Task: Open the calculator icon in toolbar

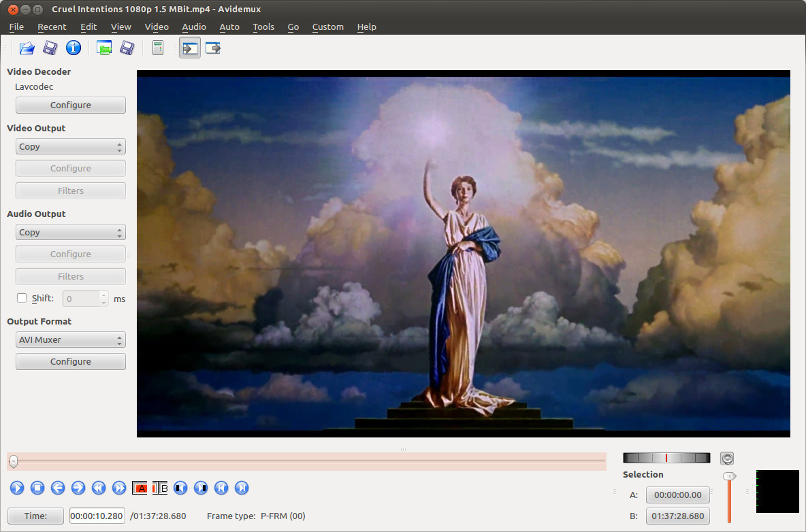Action: pyautogui.click(x=158, y=48)
